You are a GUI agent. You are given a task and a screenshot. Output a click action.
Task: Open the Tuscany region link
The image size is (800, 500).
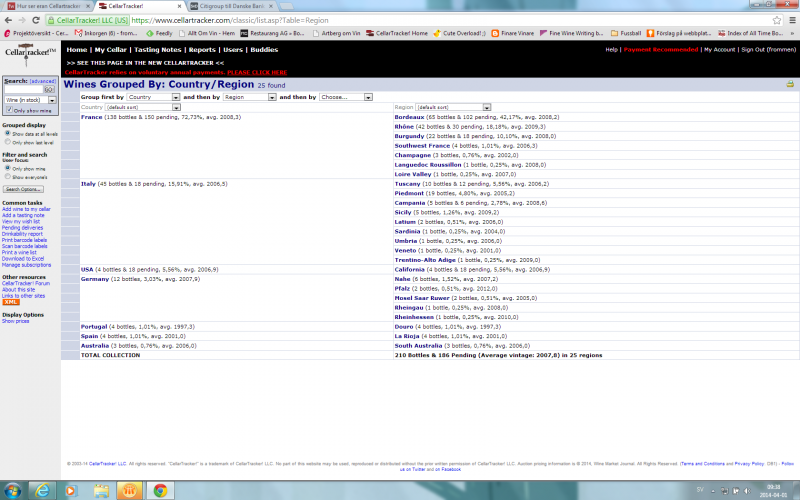click(x=407, y=184)
